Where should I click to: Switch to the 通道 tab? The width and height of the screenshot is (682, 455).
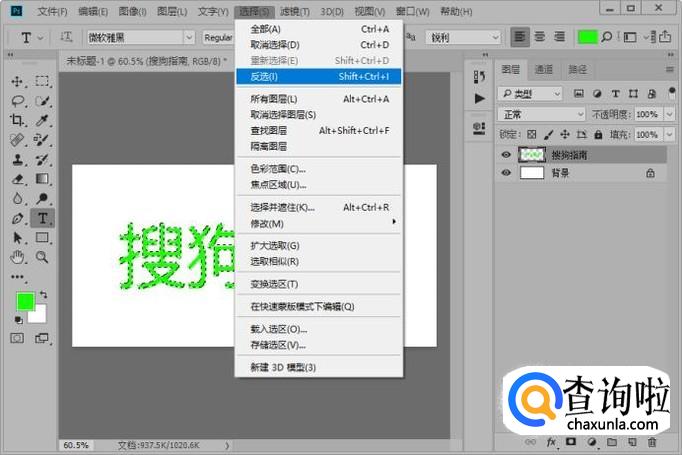point(543,70)
